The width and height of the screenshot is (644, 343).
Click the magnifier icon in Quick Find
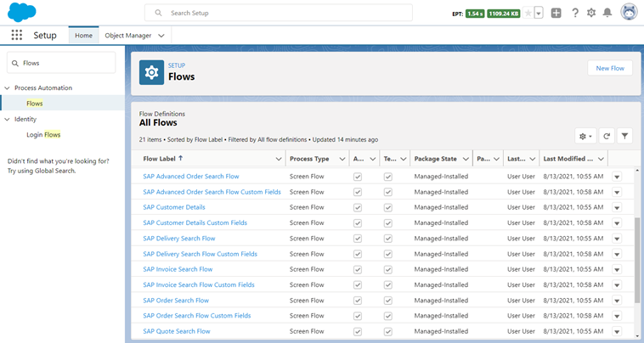pos(15,63)
